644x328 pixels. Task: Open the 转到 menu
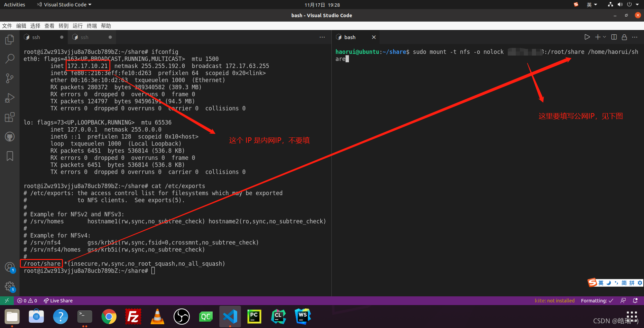(x=64, y=26)
